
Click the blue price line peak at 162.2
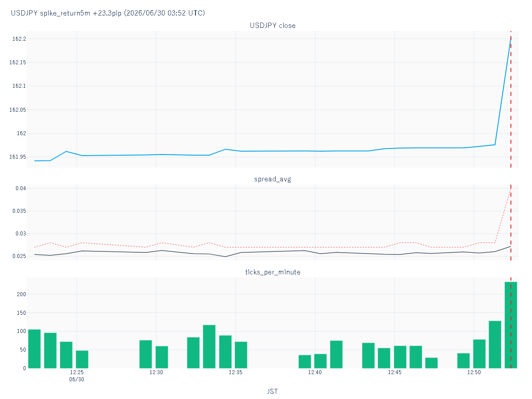pos(511,39)
